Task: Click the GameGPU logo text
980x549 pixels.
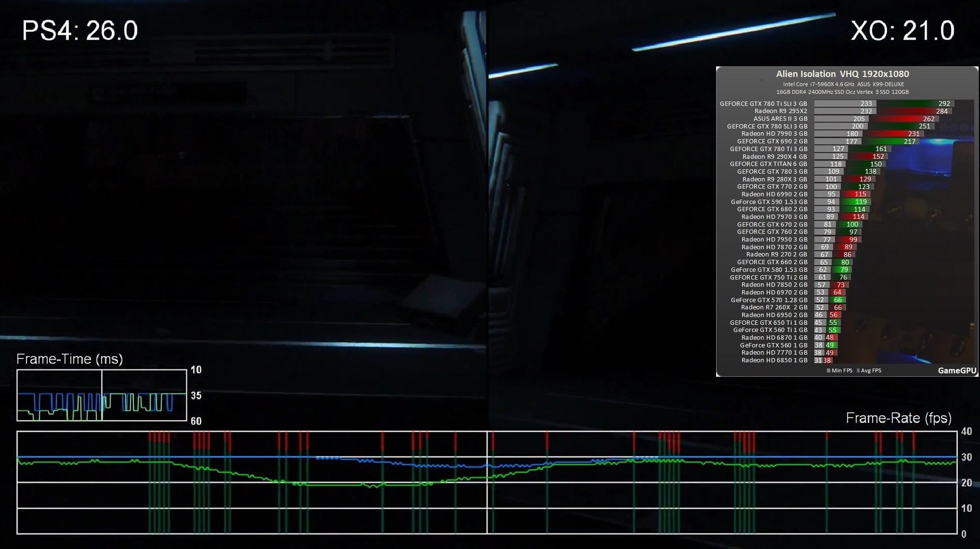Action: (957, 370)
